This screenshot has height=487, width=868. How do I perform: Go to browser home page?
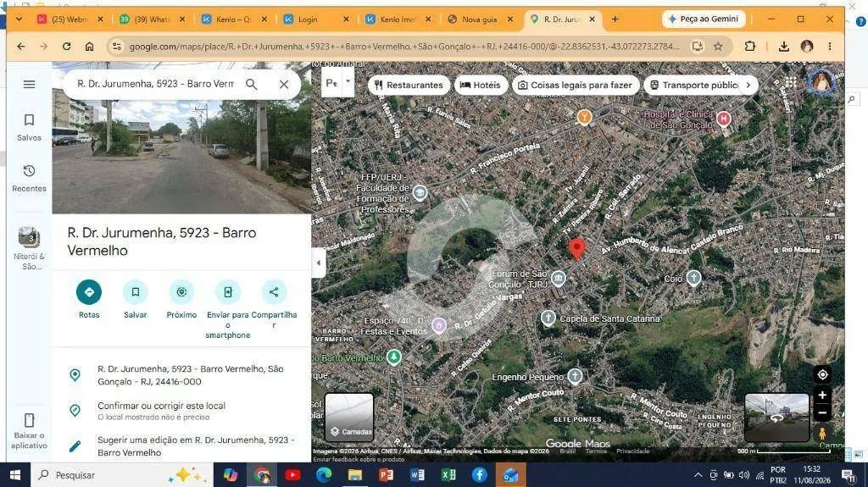tap(89, 47)
